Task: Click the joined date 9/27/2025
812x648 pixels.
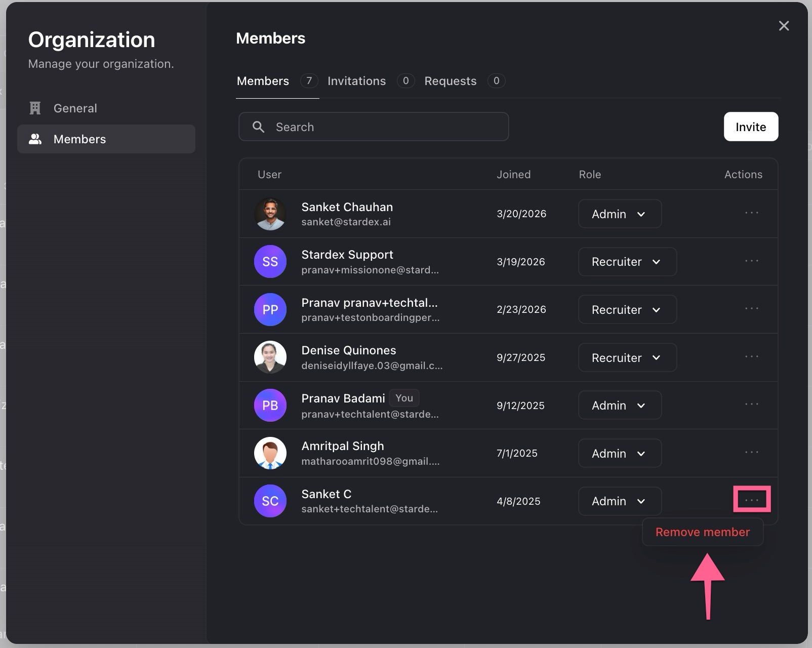Action: coord(521,357)
